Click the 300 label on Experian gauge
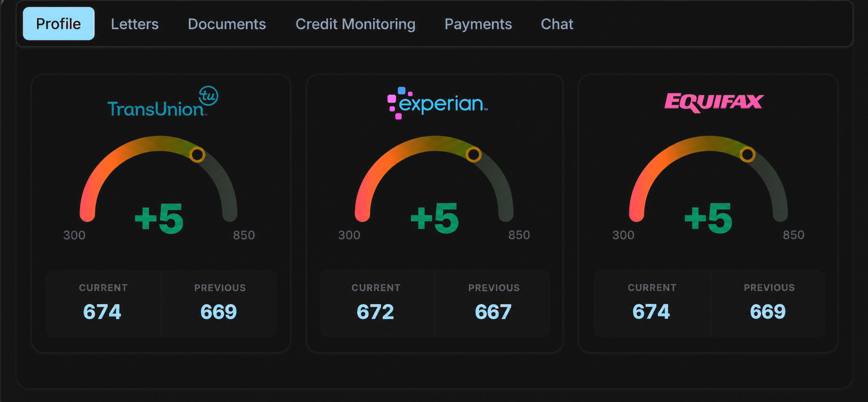This screenshot has width=868, height=402. 349,235
